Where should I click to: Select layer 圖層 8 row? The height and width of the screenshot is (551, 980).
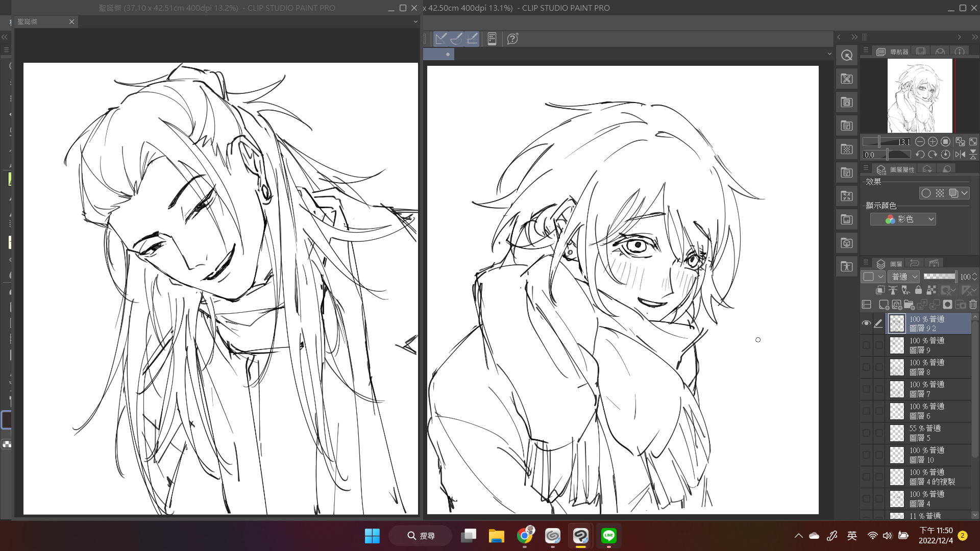point(928,367)
